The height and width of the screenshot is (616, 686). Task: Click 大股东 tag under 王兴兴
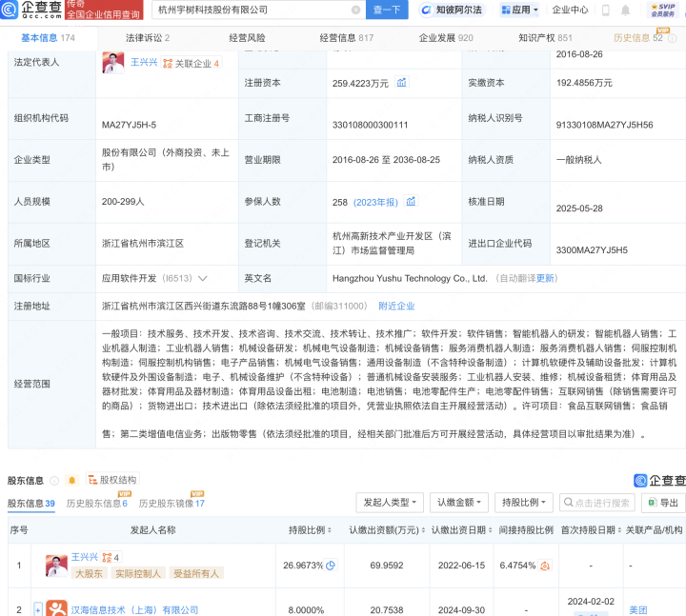click(89, 573)
